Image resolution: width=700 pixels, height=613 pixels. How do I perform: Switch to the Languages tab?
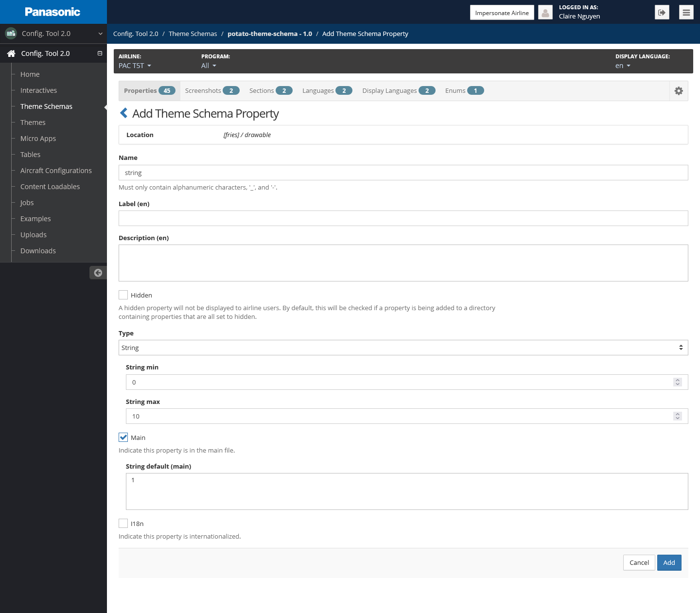tap(327, 91)
